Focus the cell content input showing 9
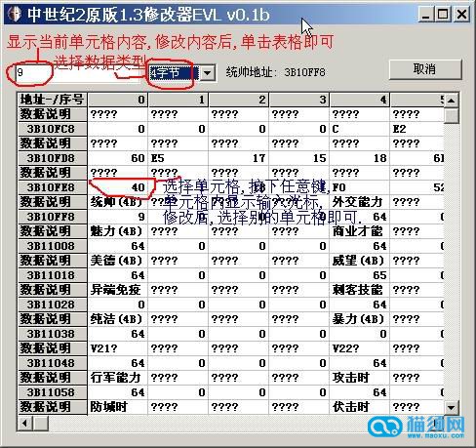 tap(76, 72)
